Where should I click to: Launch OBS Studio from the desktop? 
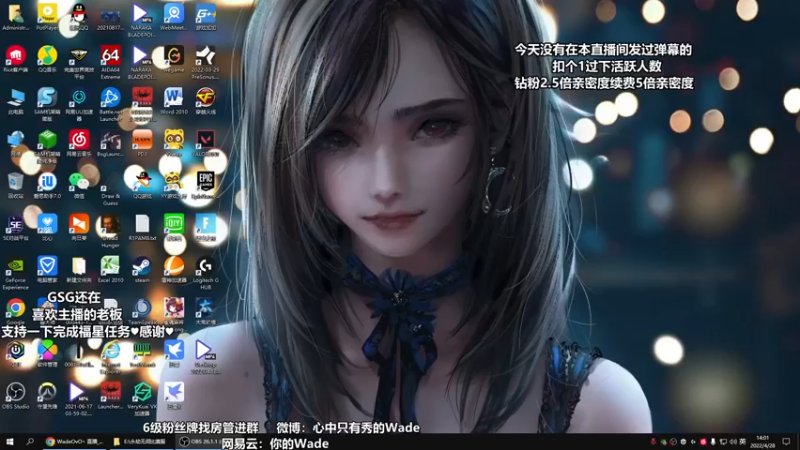[15, 396]
